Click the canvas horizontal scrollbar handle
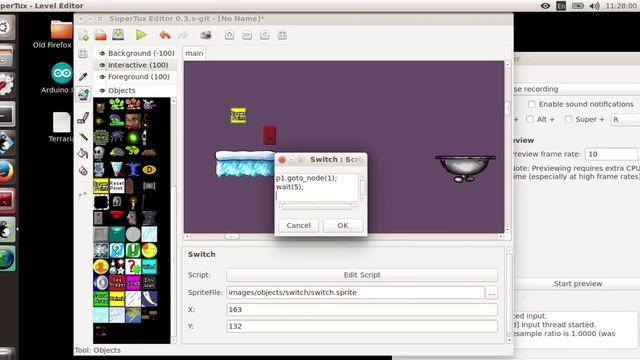The height and width of the screenshot is (360, 640). [x=232, y=237]
